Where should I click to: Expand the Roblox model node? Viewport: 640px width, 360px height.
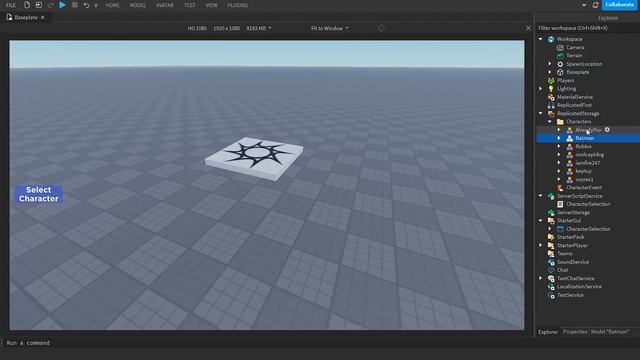point(559,147)
